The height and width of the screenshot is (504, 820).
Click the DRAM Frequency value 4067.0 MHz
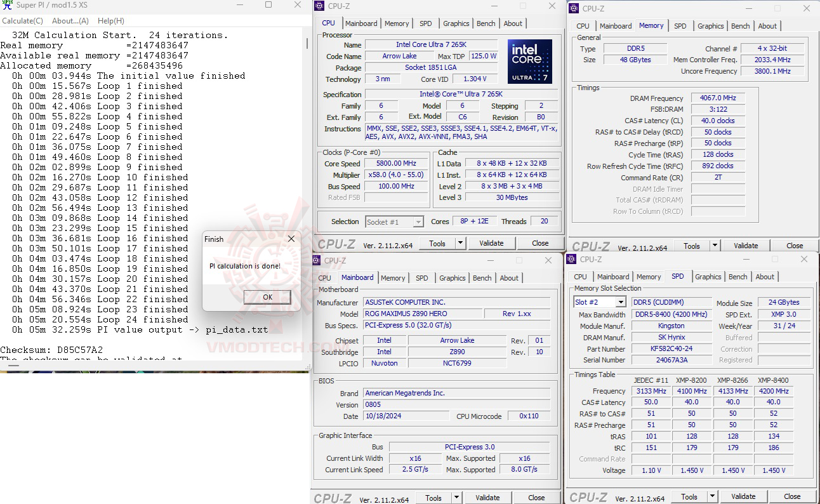click(x=718, y=98)
